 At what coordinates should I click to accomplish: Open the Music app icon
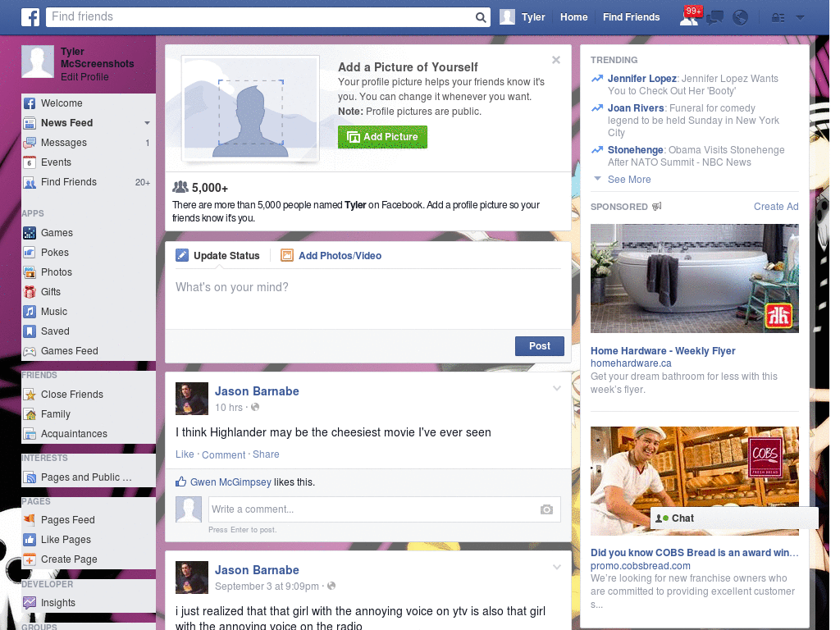pyautogui.click(x=30, y=312)
